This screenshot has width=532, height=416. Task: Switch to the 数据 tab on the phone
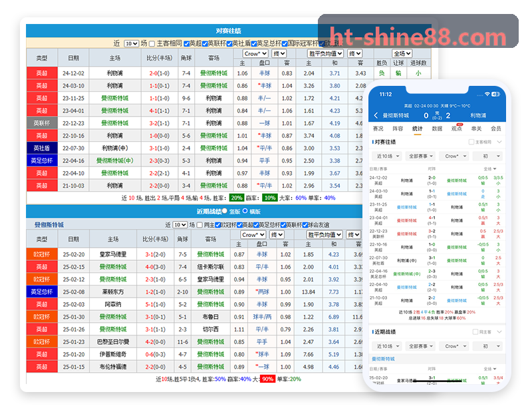tap(437, 128)
